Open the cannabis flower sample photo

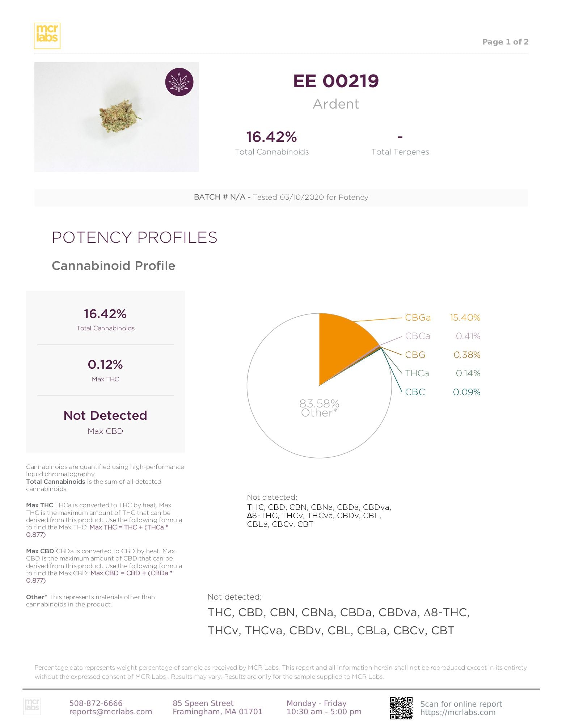(x=117, y=117)
